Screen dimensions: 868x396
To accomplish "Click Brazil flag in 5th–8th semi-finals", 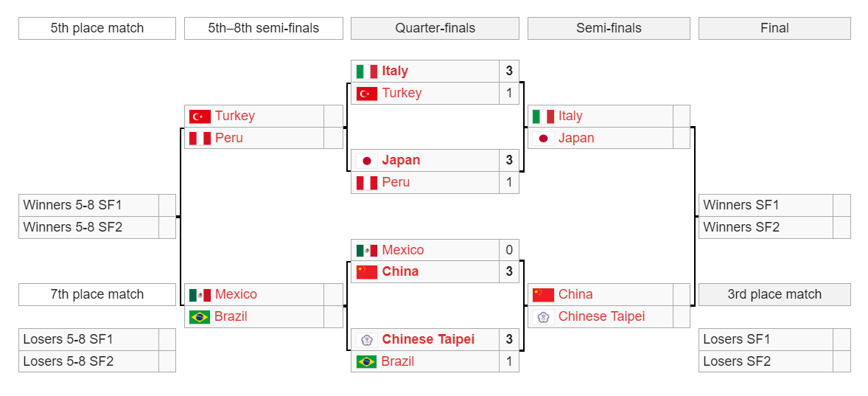I will point(199,317).
